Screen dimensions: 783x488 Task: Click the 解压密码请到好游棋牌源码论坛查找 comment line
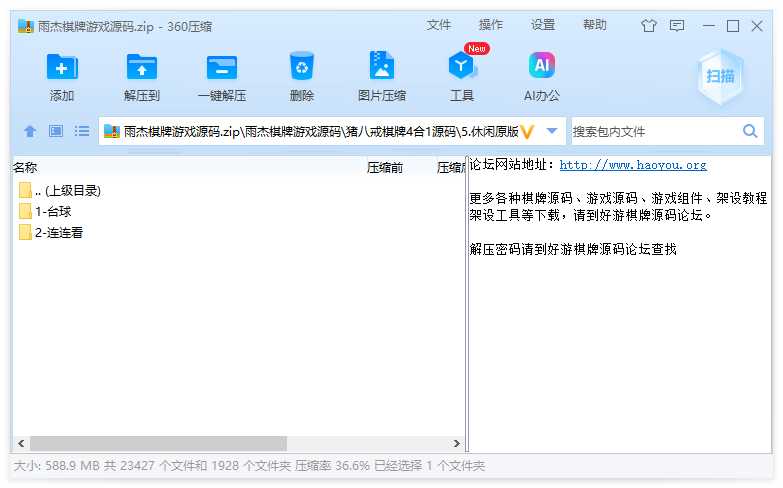pos(573,249)
